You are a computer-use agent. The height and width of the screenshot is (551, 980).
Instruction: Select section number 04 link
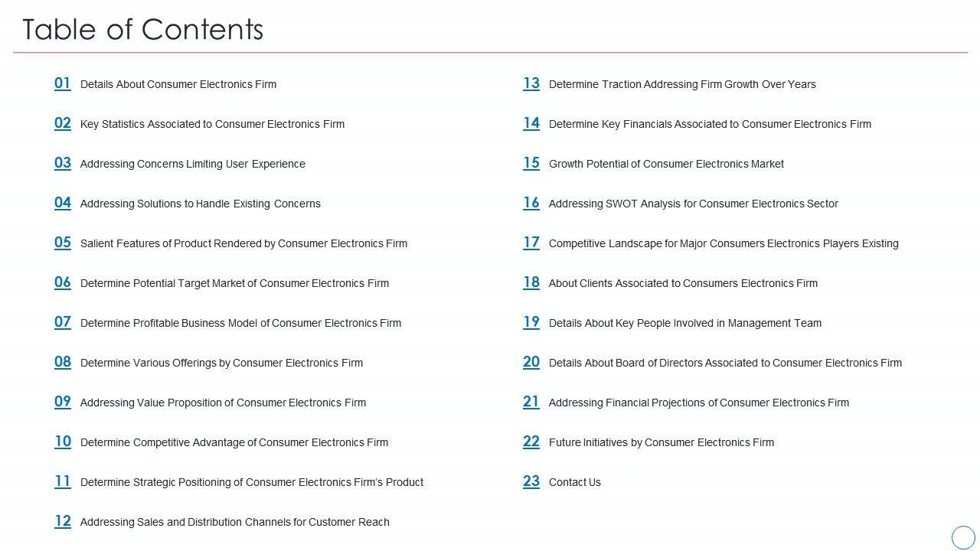click(x=63, y=203)
